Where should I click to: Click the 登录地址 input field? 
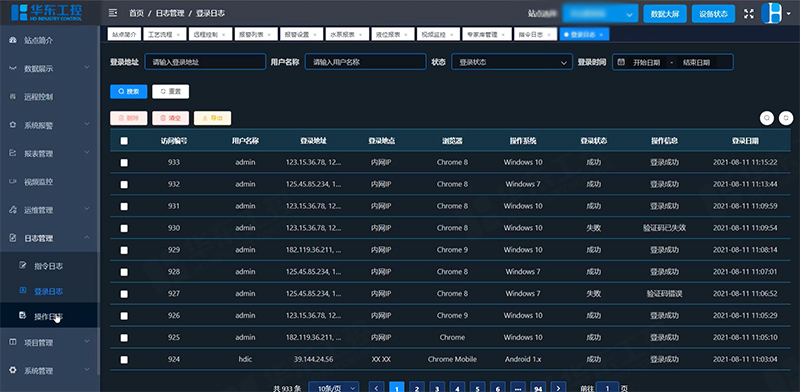point(205,62)
